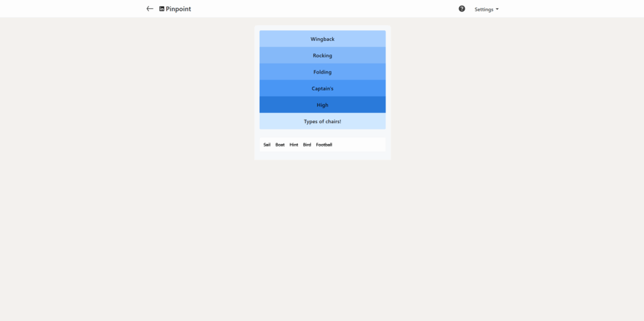
Task: Click the crossed-out guess 'Boat'
Action: [280, 145]
